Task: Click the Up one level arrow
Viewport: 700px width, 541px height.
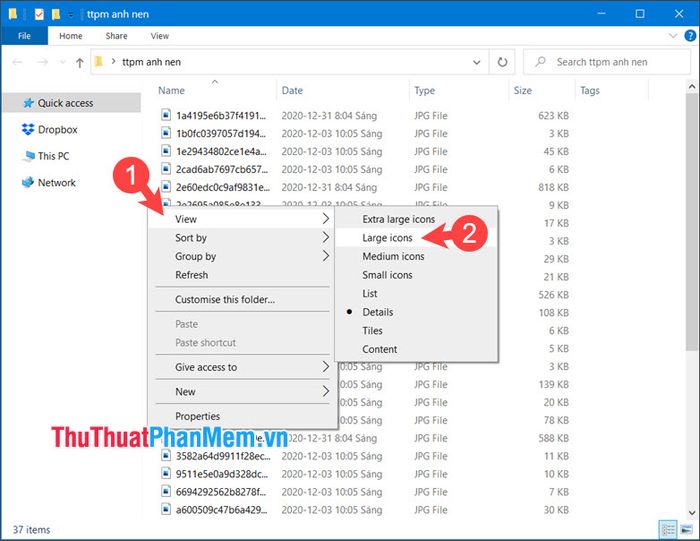Action: click(x=80, y=62)
